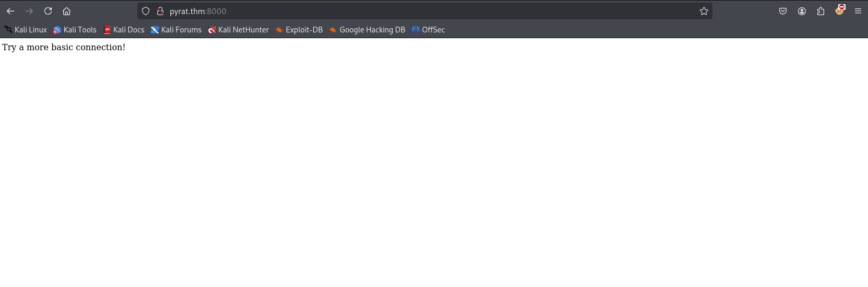Viewport: 868px width, 287px height.
Task: Go back to the previous page
Action: coord(10,11)
